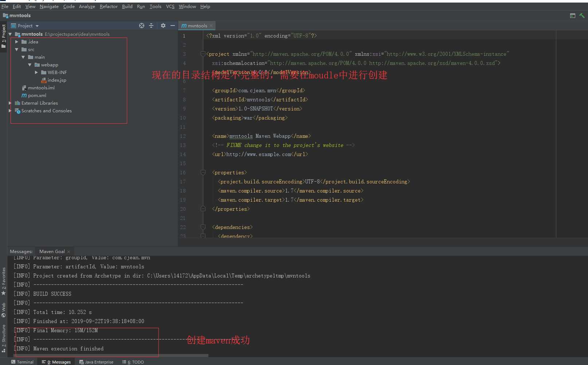Click the webapp folder
The image size is (588, 365).
[x=49, y=65]
